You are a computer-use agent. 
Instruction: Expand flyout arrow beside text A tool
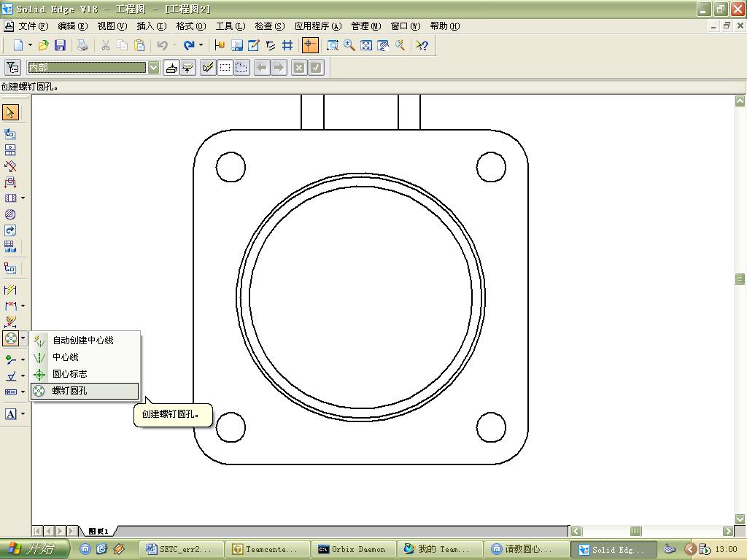(23, 414)
